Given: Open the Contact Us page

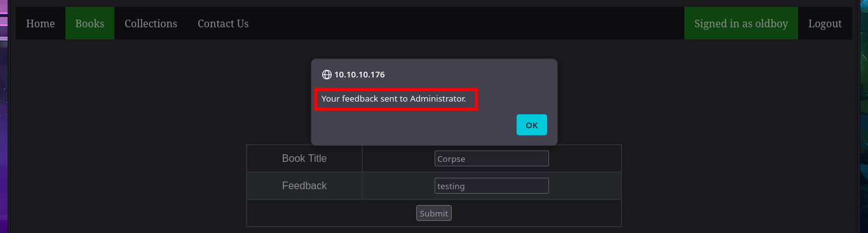Looking at the screenshot, I should click(x=223, y=23).
